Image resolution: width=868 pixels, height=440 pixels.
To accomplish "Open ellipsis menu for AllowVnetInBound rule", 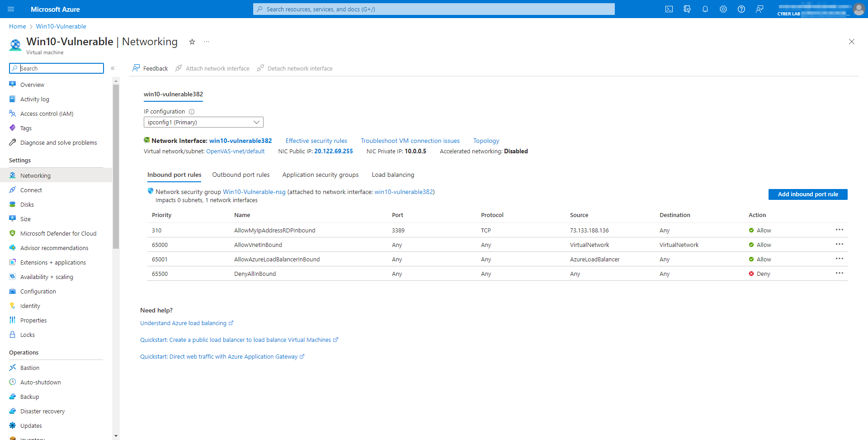I will (x=840, y=244).
